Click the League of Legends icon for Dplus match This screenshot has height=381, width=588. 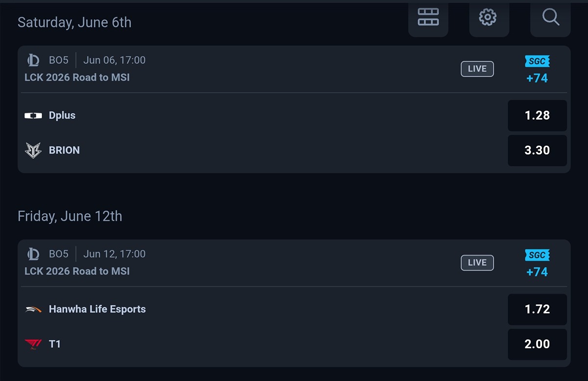click(x=33, y=60)
